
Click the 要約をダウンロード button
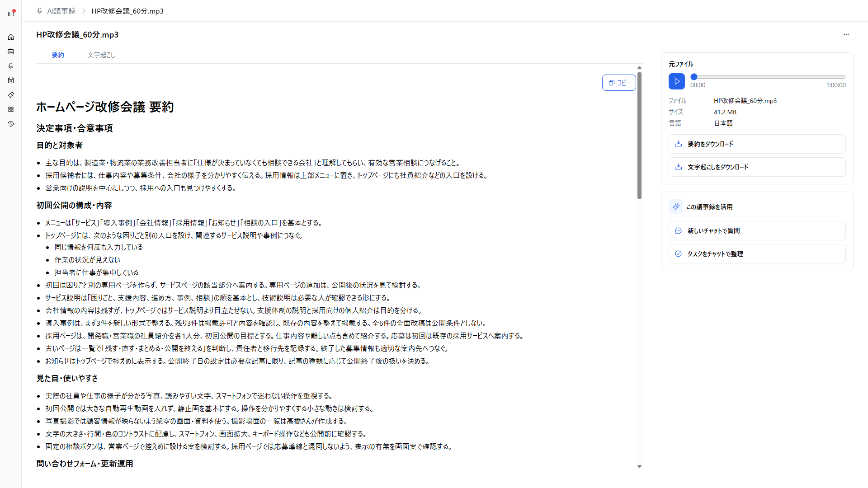(x=757, y=144)
